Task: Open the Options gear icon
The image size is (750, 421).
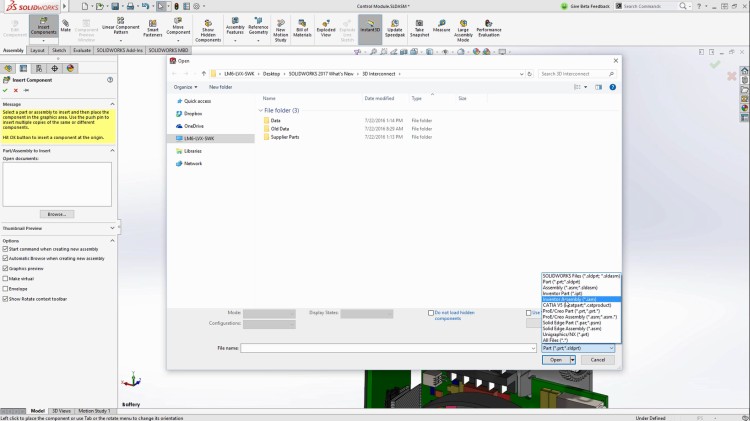Action: (197, 6)
